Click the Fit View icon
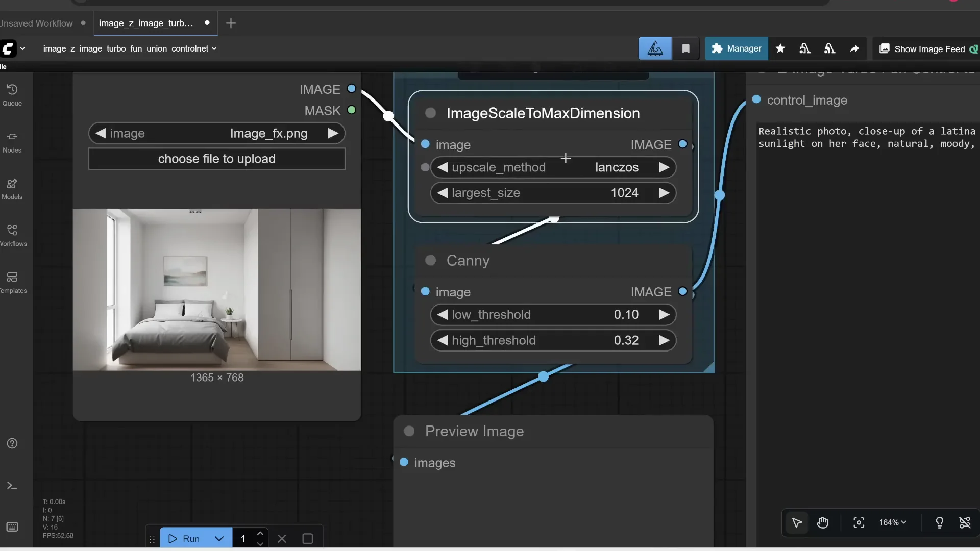The height and width of the screenshot is (551, 980). 859,523
